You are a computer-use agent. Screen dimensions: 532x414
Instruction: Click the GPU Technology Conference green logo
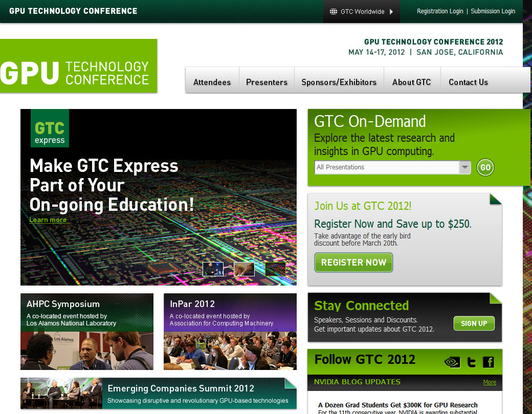78,66
